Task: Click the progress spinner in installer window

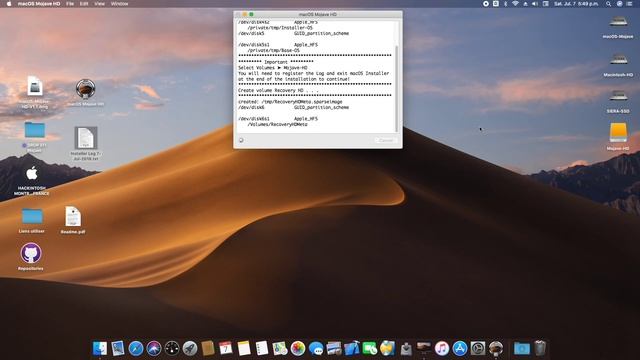Action: click(x=241, y=140)
